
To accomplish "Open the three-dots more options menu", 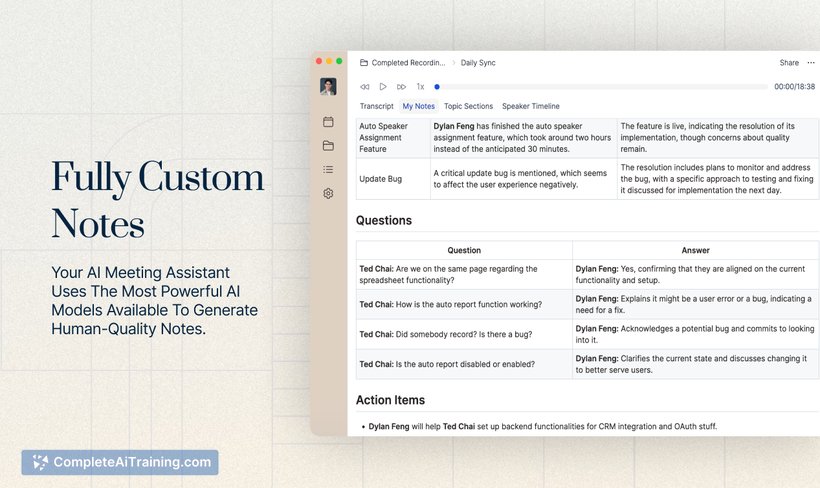I will click(x=811, y=63).
